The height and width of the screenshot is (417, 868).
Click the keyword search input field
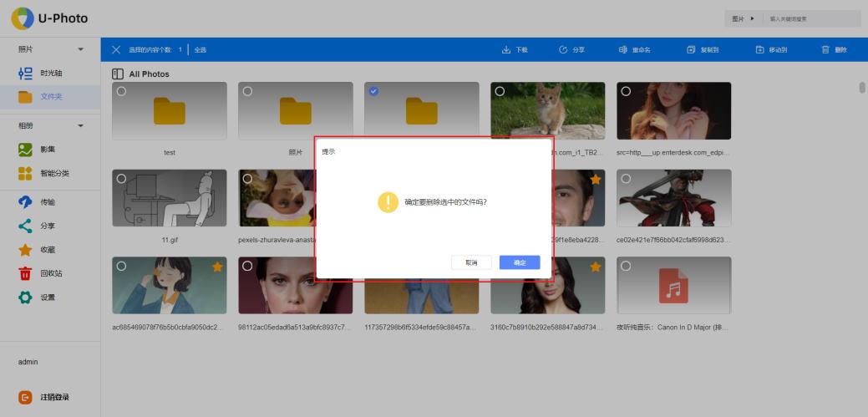(x=810, y=18)
